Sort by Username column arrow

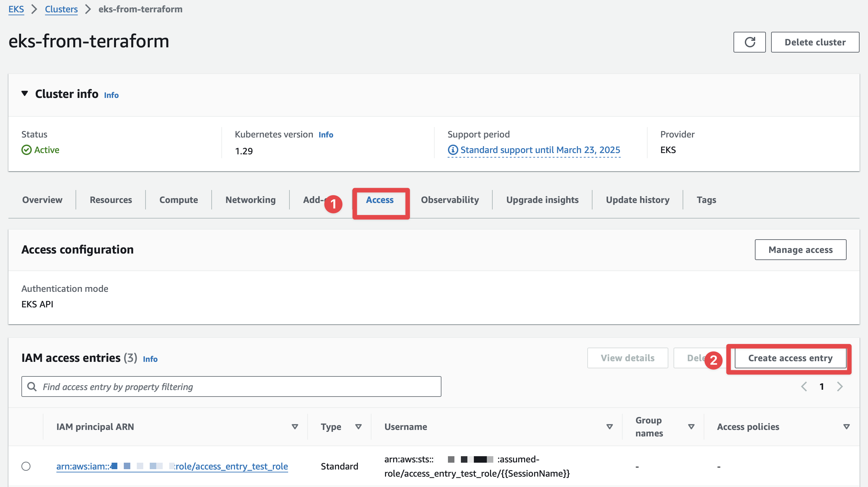pos(609,427)
